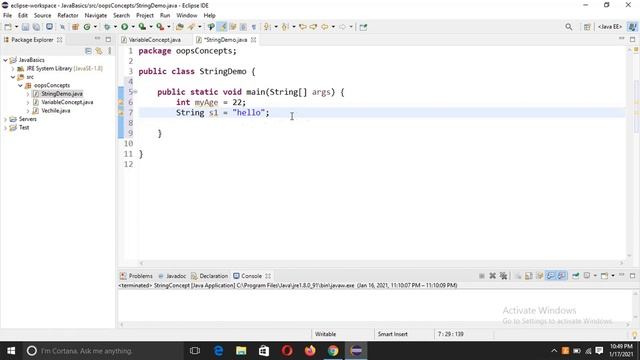This screenshot has width=640, height=360.
Task: Expand JRE System Library node
Action: coord(13,69)
